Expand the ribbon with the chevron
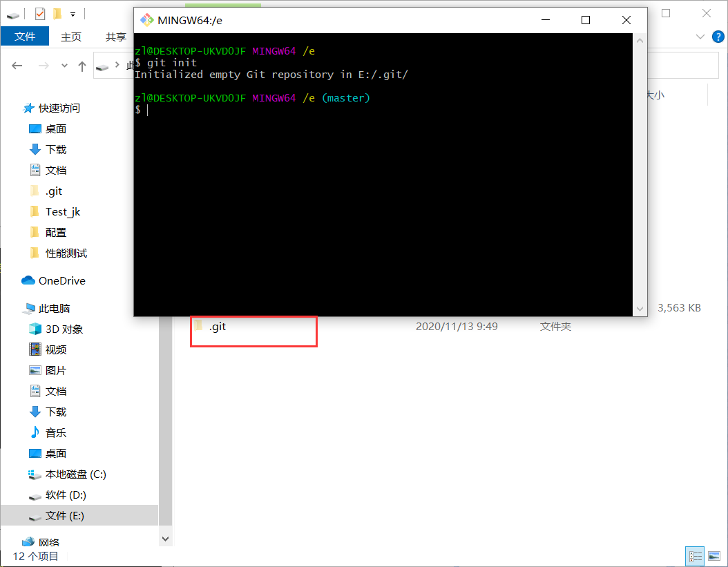This screenshot has height=567, width=728. 700,37
